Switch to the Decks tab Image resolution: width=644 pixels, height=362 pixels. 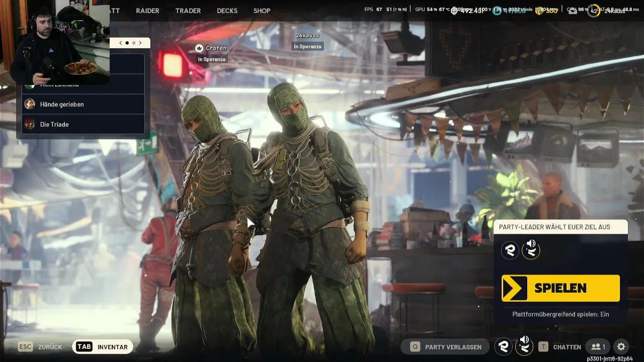[x=227, y=11]
